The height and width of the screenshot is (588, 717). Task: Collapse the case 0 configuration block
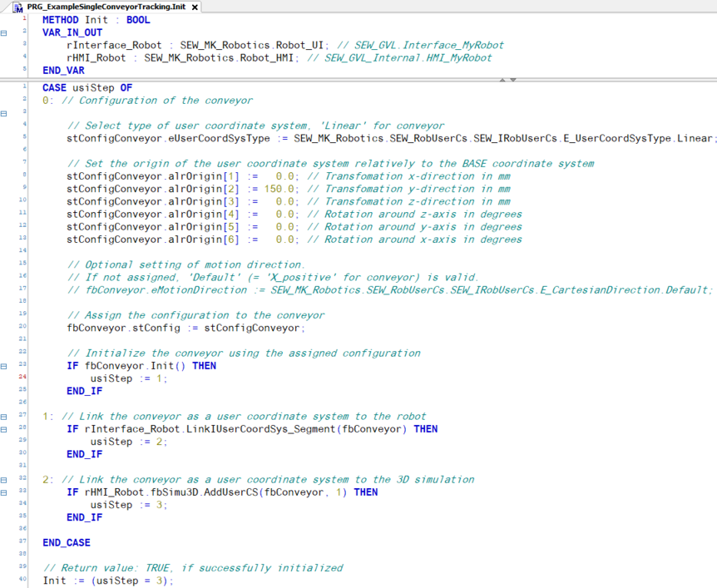click(5, 113)
